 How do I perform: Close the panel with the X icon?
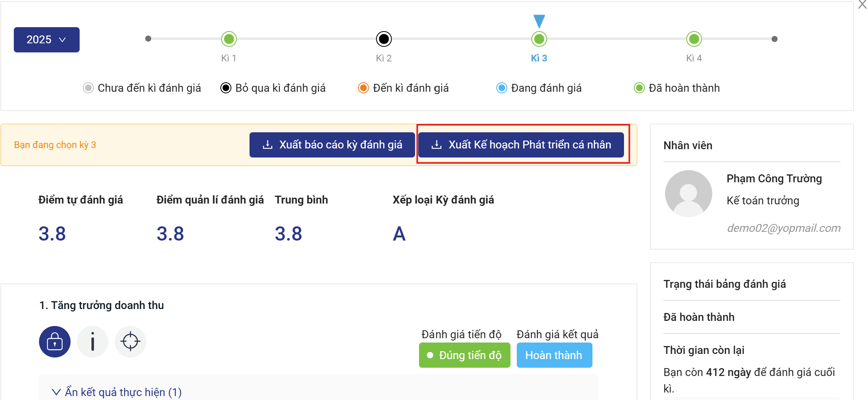(862, 5)
